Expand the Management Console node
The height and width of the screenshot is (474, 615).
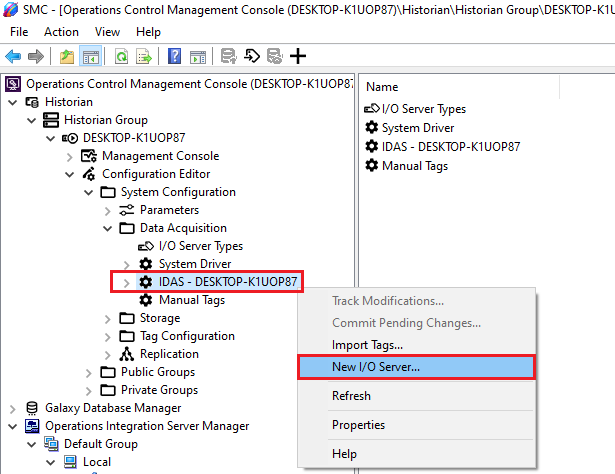click(x=70, y=157)
